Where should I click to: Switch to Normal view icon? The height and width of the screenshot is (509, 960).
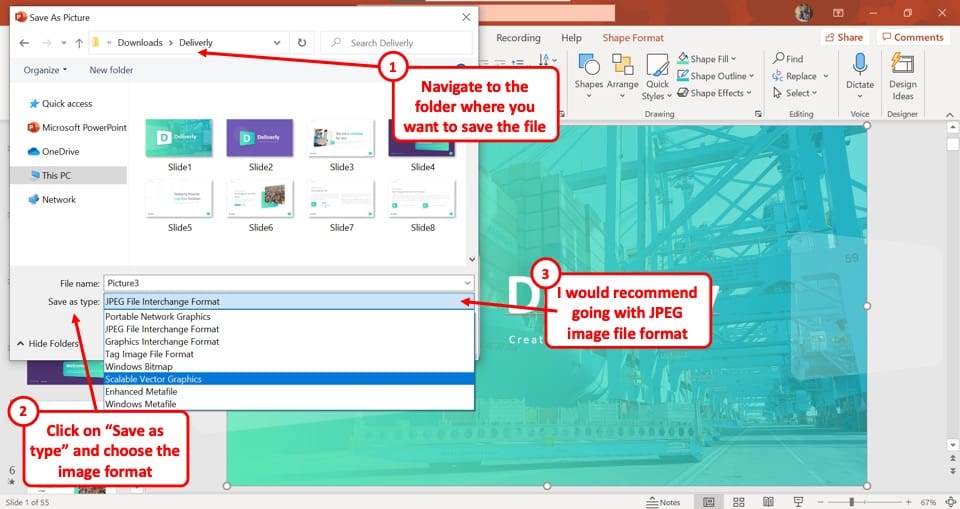tap(708, 502)
